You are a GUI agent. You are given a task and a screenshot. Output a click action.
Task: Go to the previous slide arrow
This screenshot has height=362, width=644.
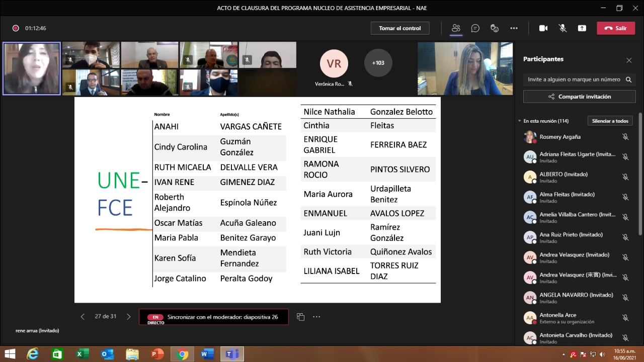(x=83, y=317)
